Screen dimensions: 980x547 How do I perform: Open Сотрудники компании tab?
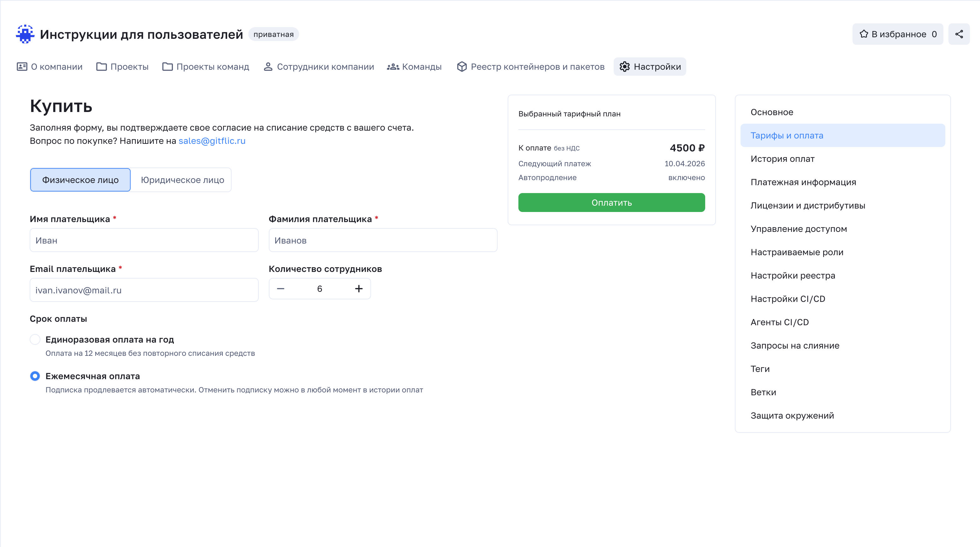point(318,67)
